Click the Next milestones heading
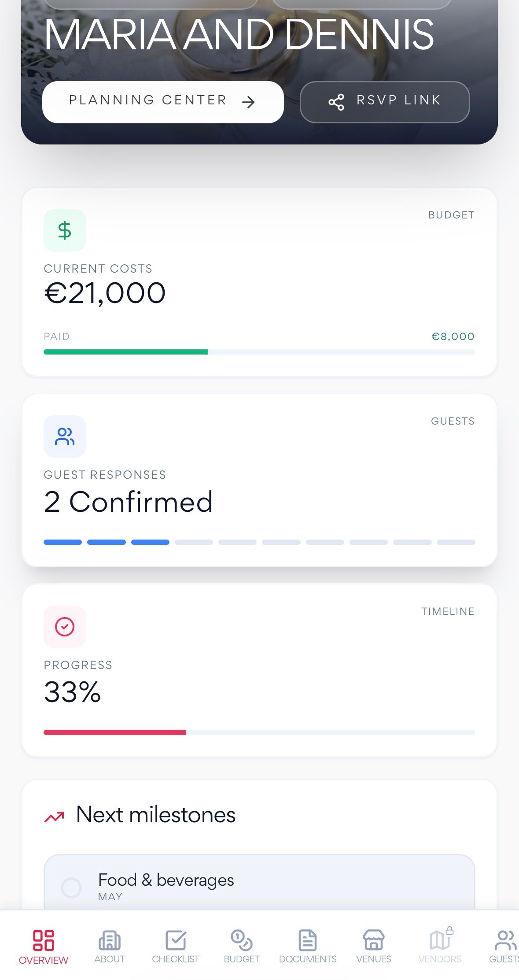519x980 pixels. click(x=156, y=814)
